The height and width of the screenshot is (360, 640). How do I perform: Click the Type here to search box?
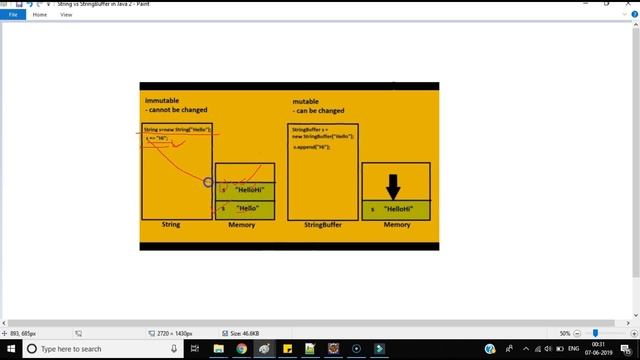tap(102, 349)
